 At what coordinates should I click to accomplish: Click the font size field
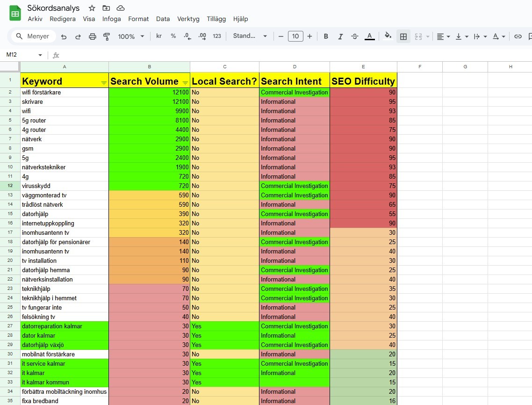pyautogui.click(x=295, y=36)
